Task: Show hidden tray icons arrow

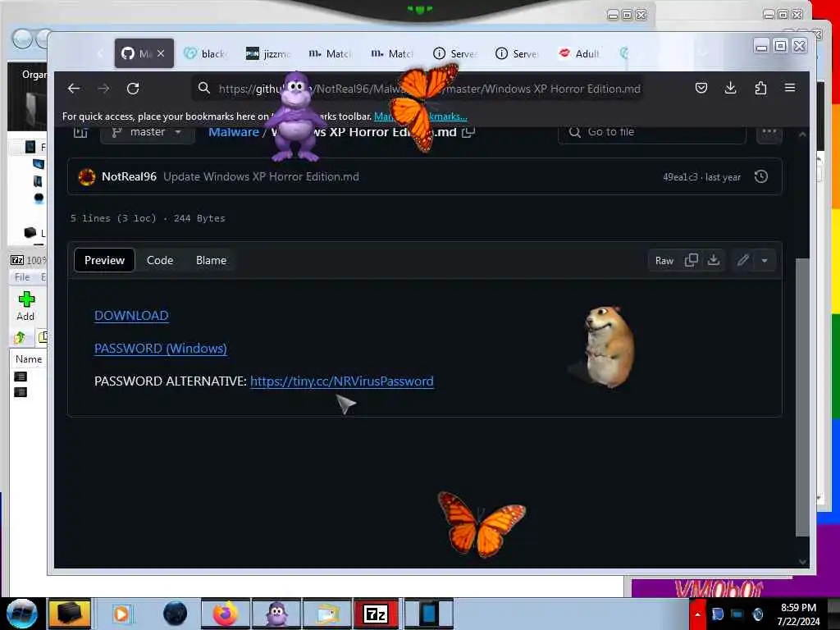Action: (697, 614)
